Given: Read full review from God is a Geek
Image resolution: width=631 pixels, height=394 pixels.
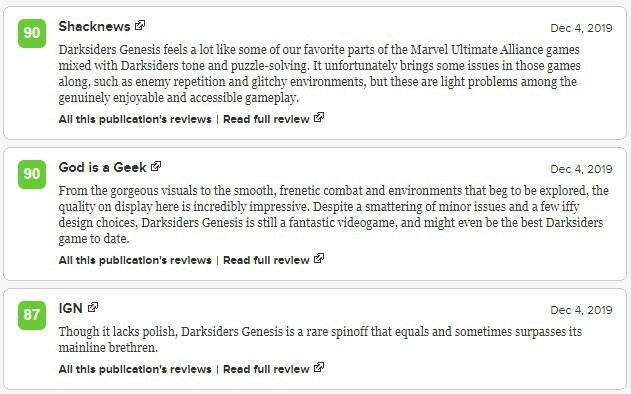Looking at the screenshot, I should pos(266,260).
